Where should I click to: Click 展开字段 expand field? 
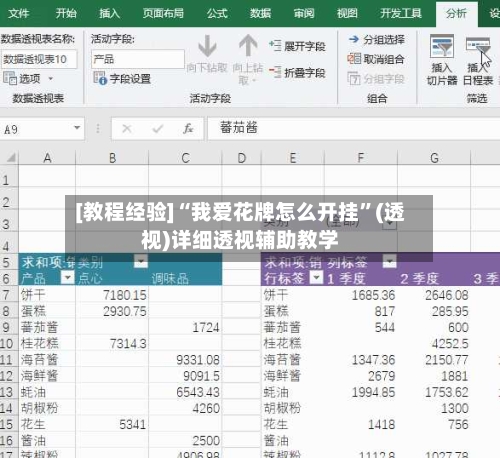[297, 46]
